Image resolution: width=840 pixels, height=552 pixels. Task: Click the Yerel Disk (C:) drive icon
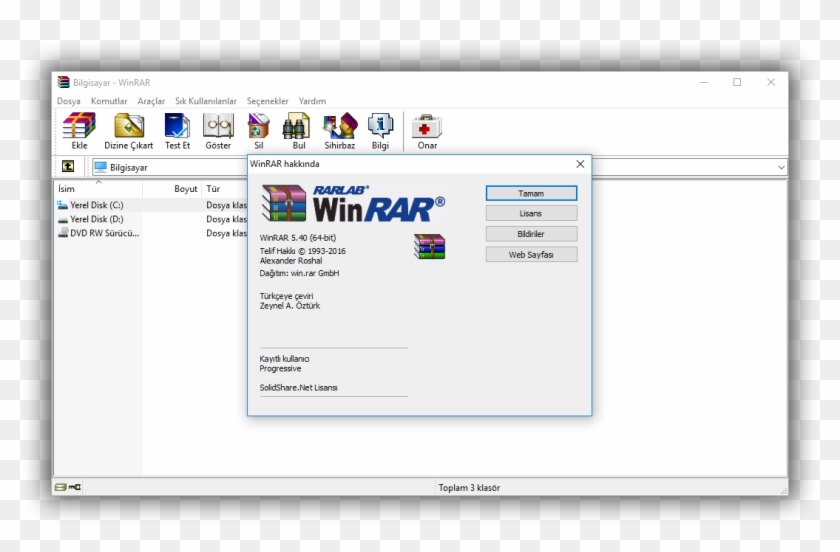pyautogui.click(x=63, y=205)
